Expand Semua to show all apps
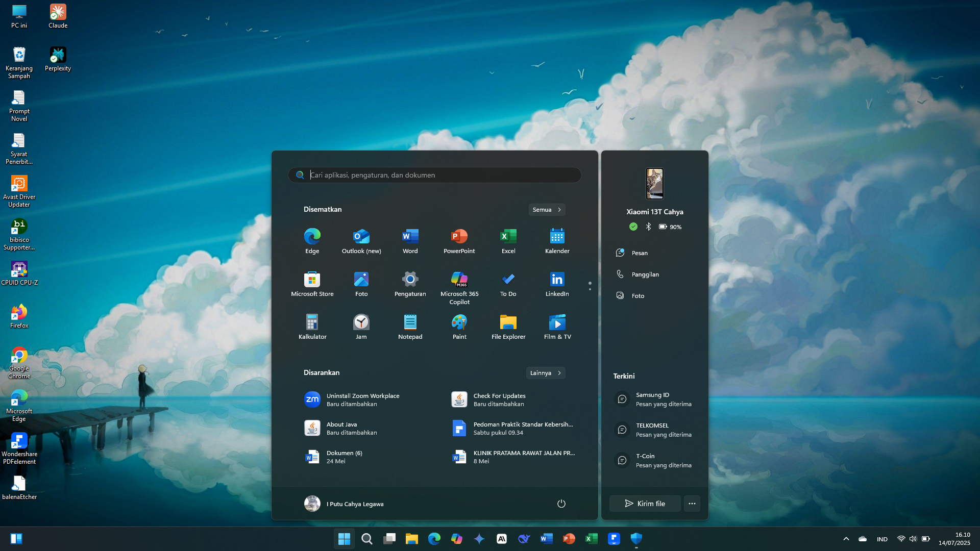This screenshot has width=980, height=551. pos(547,210)
